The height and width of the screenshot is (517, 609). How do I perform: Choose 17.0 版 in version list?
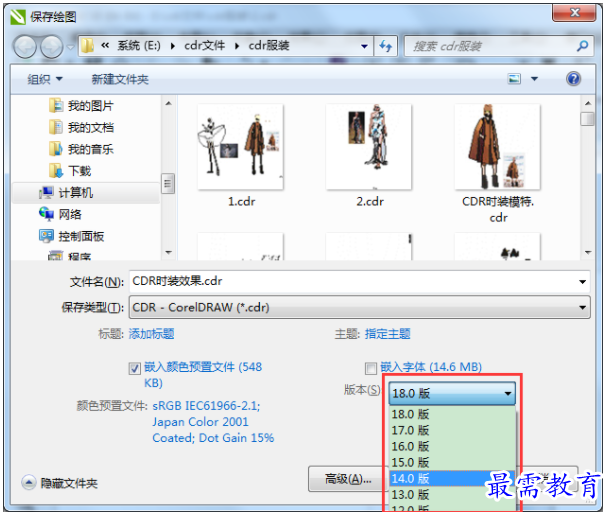click(x=452, y=430)
